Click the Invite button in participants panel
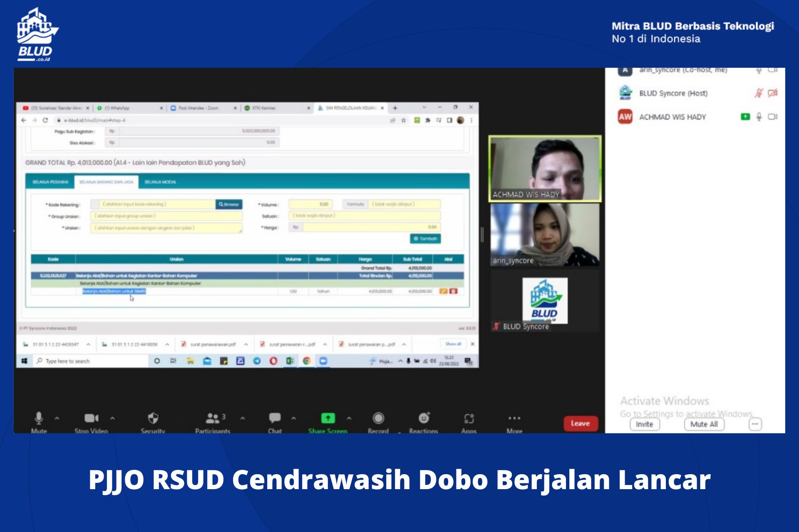 coord(645,424)
